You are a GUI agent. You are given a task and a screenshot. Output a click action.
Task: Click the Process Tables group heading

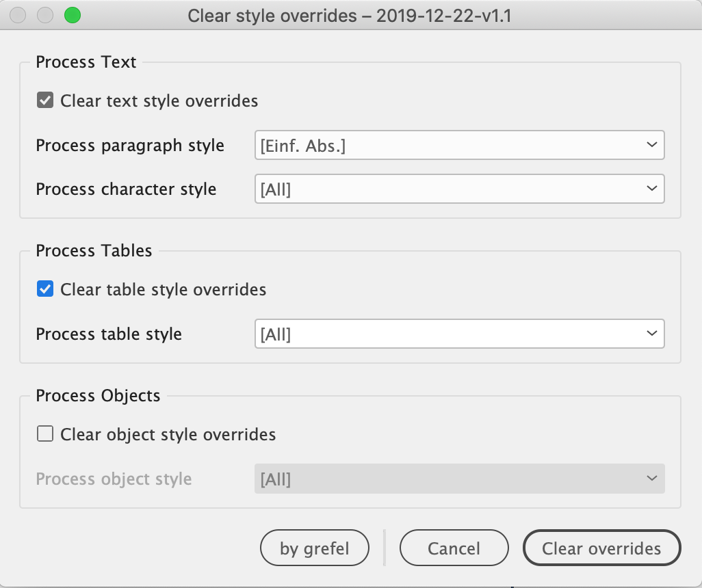point(94,251)
